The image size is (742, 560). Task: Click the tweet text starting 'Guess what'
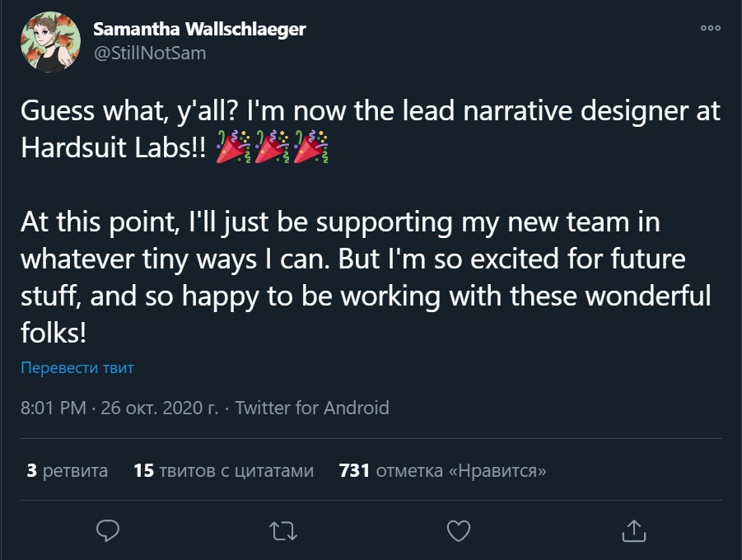click(x=369, y=111)
